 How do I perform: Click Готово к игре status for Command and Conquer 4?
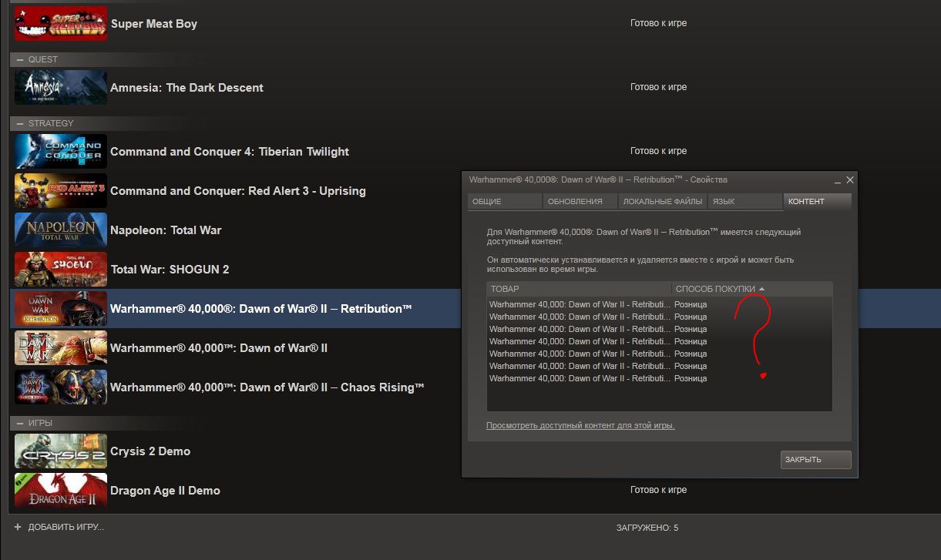click(x=658, y=151)
